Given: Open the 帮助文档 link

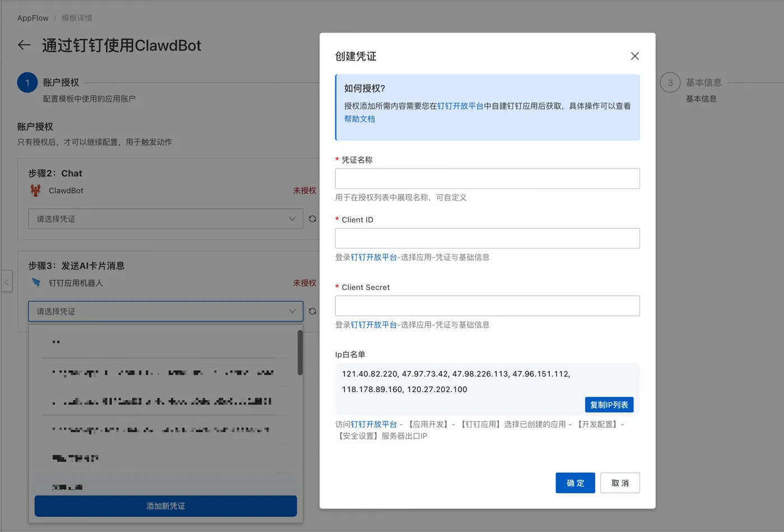Looking at the screenshot, I should coord(360,119).
